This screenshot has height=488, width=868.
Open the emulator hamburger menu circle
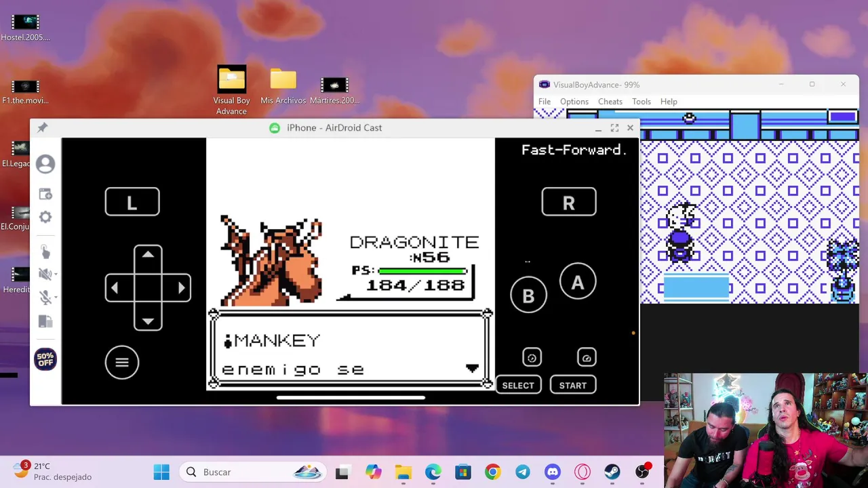[x=122, y=362]
